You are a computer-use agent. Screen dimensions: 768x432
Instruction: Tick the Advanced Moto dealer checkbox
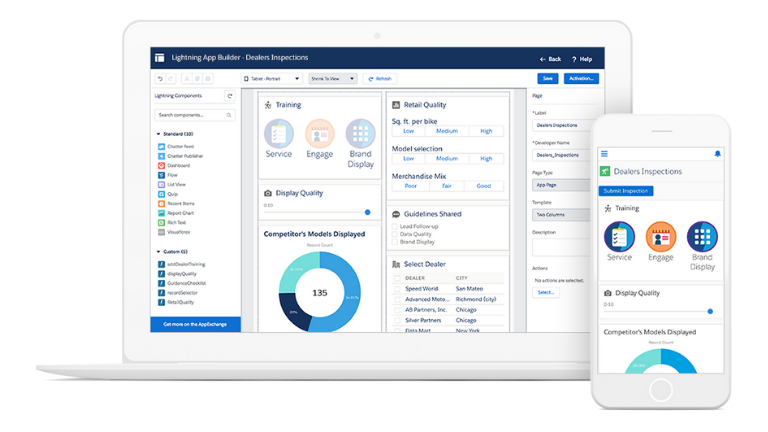[x=397, y=299]
